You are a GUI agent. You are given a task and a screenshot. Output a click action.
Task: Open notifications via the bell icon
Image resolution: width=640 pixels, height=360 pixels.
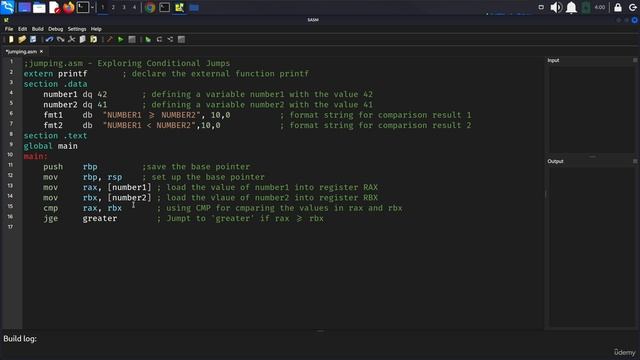point(571,7)
